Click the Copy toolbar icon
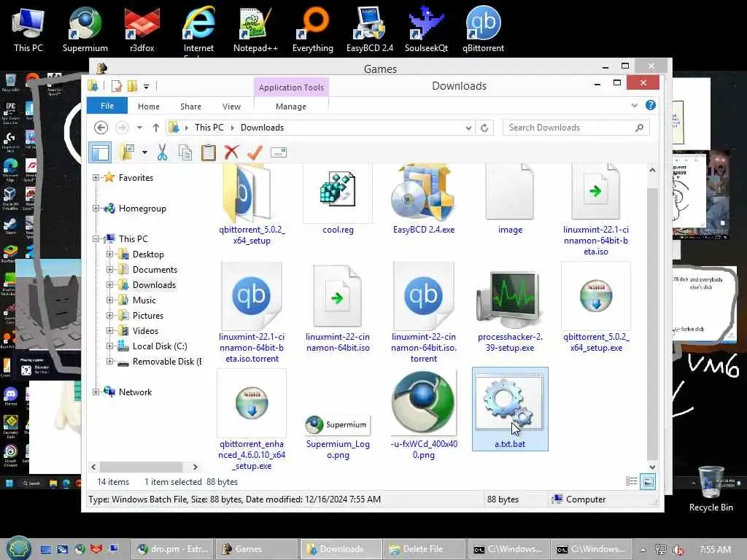Screen dimensions: 747x560 click(185, 152)
